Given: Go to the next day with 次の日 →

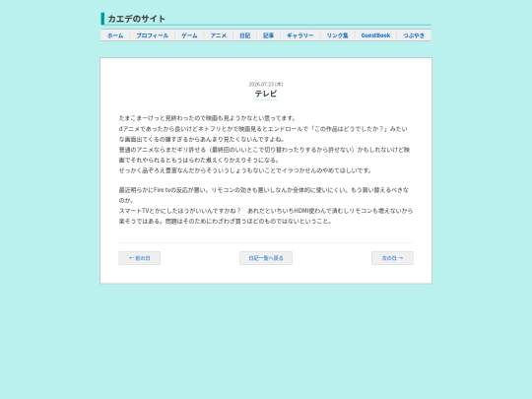Looking at the screenshot, I should point(392,258).
